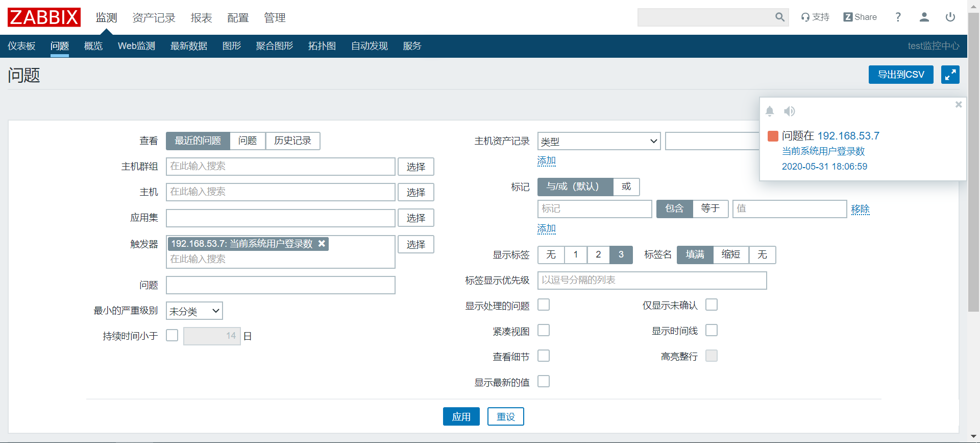This screenshot has height=443, width=980.
Task: Click 添加 link under 主机资产记录
Action: click(x=546, y=160)
